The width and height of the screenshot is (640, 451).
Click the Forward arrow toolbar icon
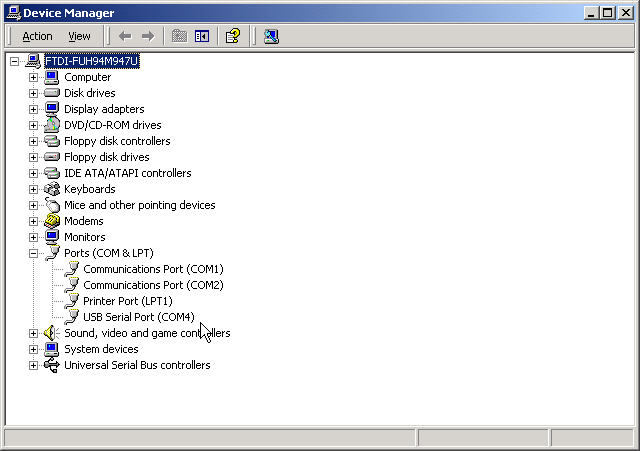[x=148, y=36]
